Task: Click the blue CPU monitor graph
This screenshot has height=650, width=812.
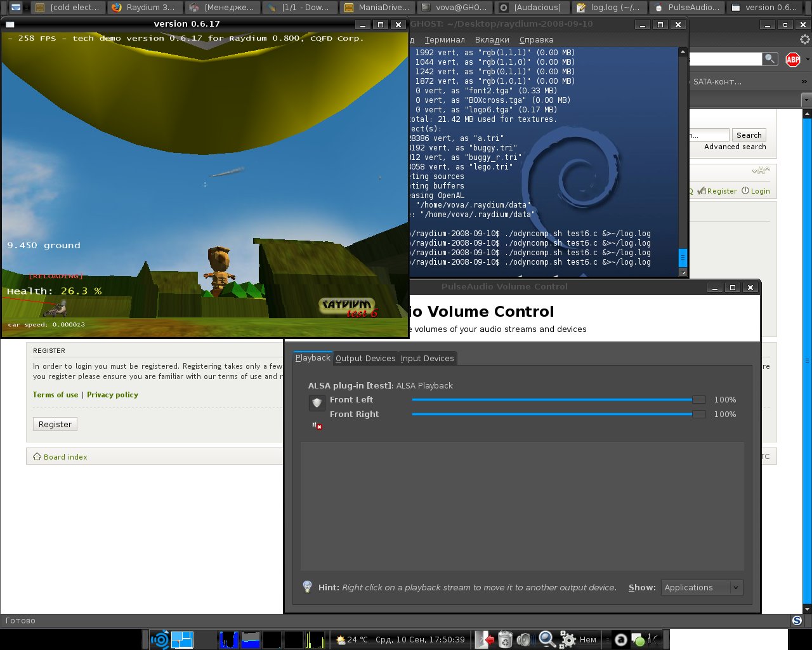Action: tap(228, 640)
